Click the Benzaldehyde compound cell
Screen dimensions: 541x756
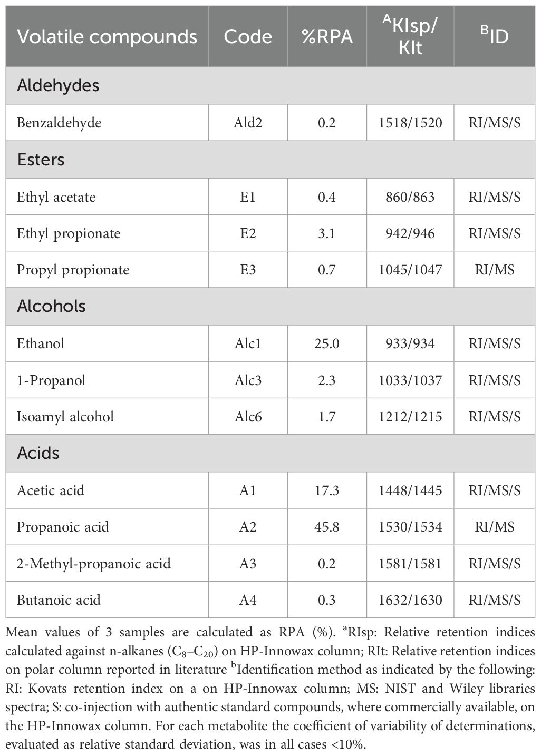(59, 123)
